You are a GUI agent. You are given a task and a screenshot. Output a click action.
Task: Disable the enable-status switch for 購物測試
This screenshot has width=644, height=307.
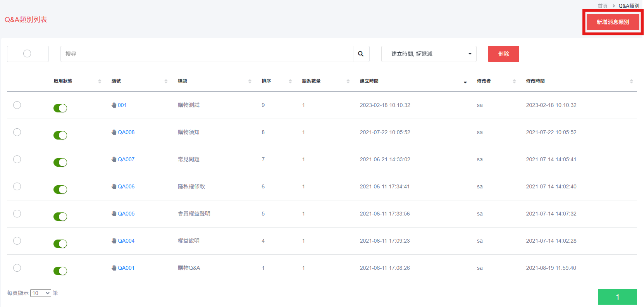pyautogui.click(x=60, y=108)
